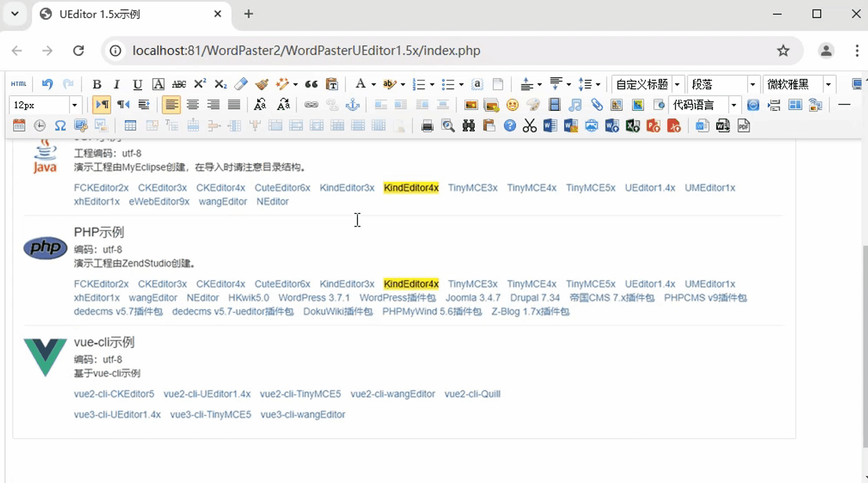Insert special character Omega symbol

61,126
